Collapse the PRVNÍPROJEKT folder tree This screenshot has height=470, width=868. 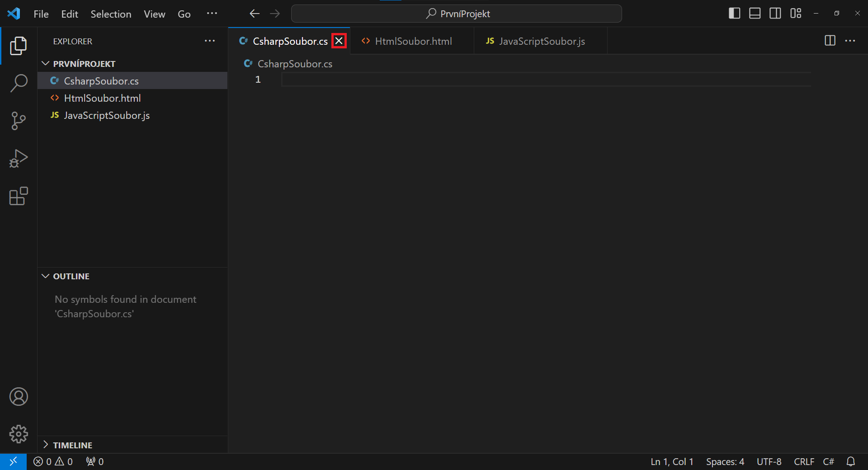(45, 63)
